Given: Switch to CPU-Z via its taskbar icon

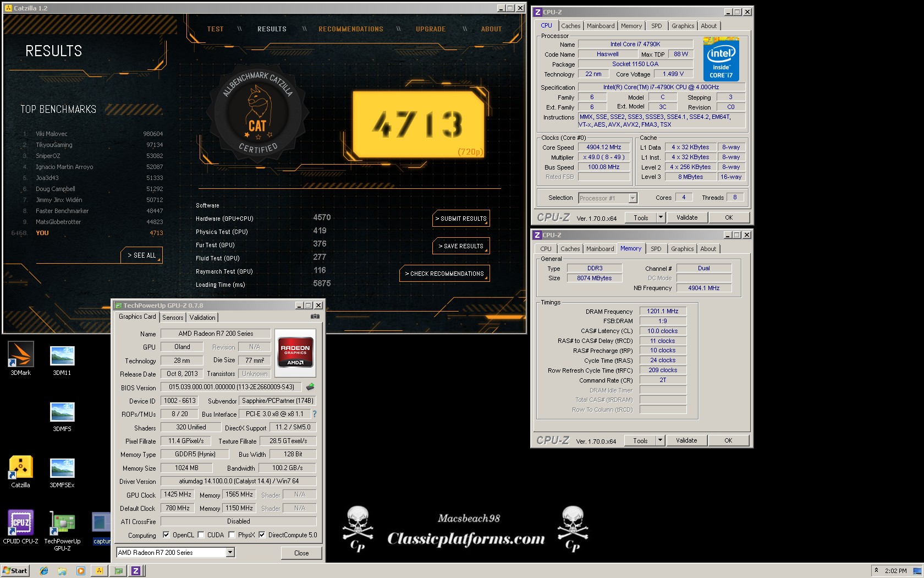Looking at the screenshot, I should 136,571.
